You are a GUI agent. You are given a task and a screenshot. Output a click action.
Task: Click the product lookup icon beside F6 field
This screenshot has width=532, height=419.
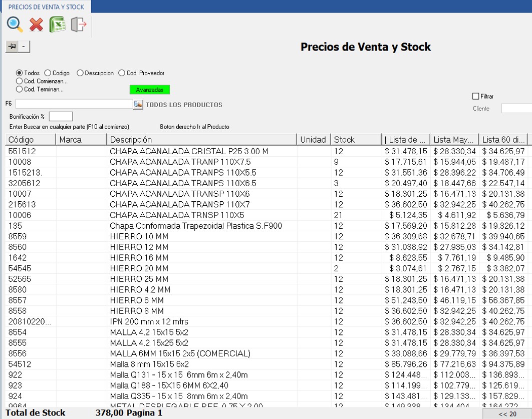coord(138,104)
